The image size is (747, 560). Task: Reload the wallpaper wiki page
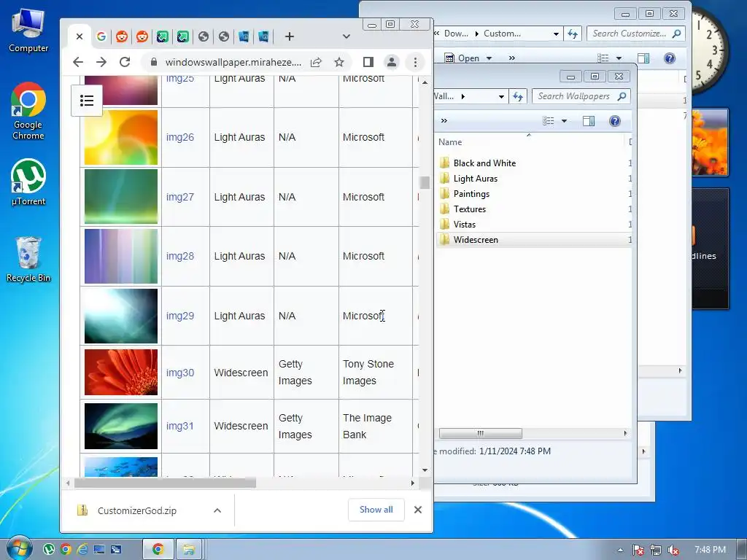tap(125, 62)
